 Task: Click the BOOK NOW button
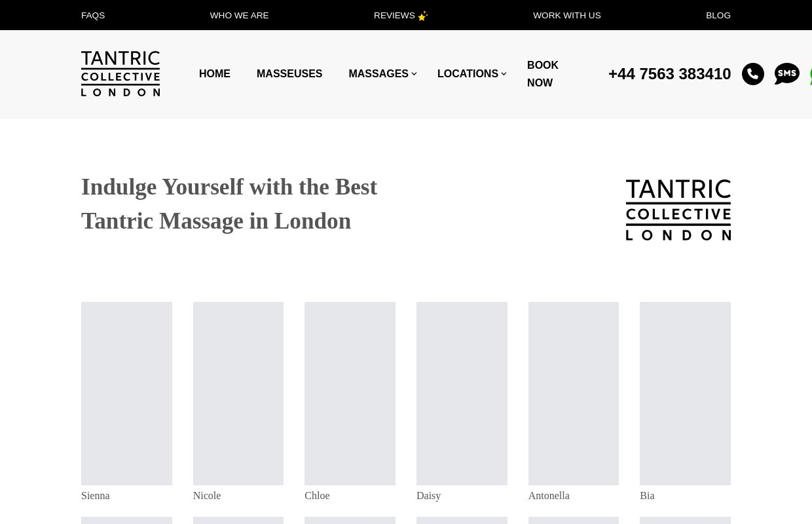click(x=543, y=74)
